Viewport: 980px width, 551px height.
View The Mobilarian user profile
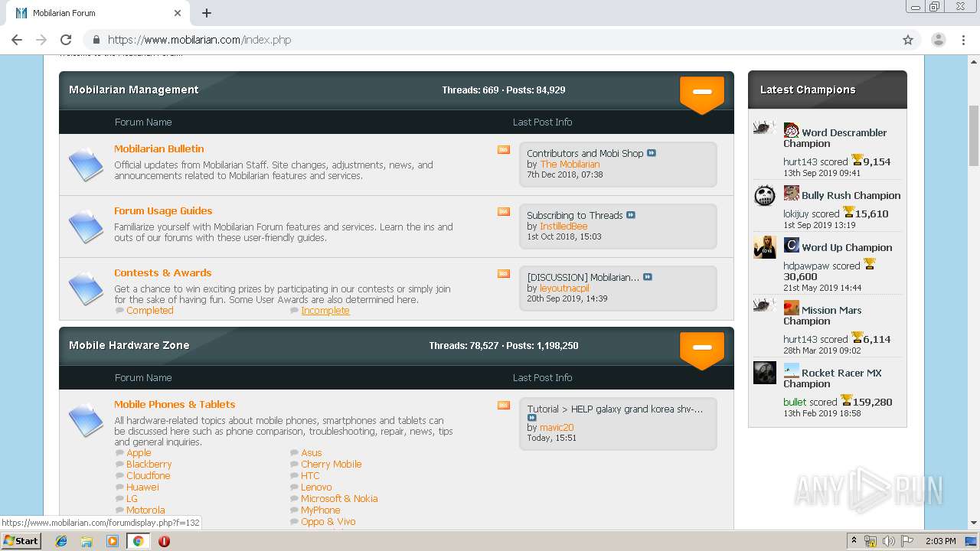click(x=570, y=164)
